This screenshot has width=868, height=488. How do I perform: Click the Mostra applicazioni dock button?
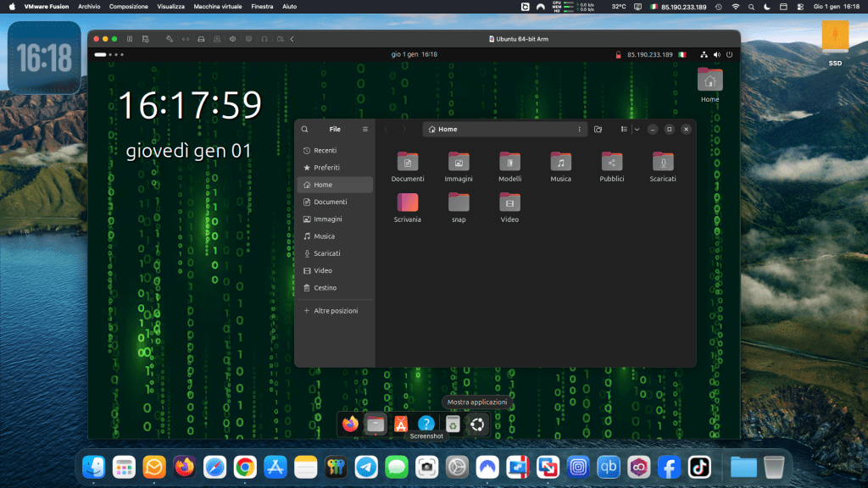point(478,424)
